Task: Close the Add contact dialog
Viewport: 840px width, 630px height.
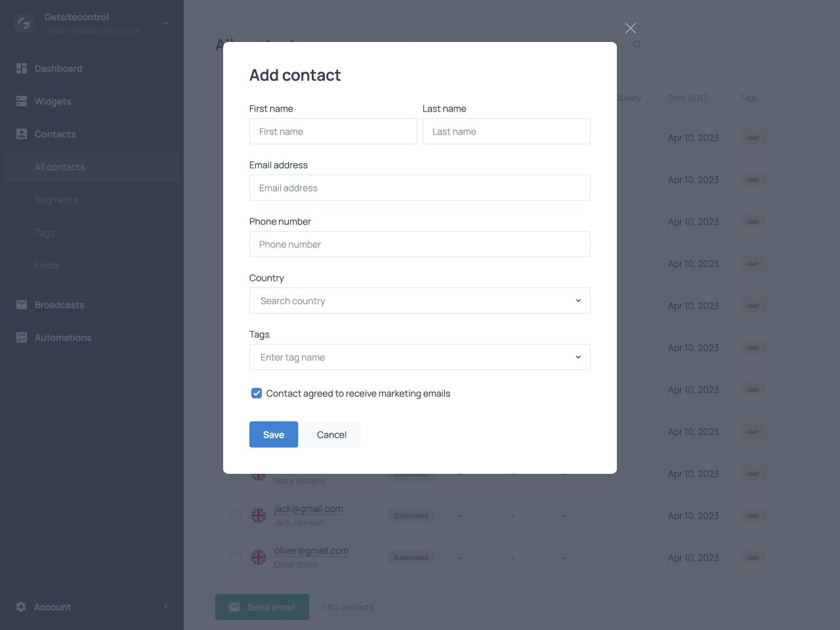Action: point(630,28)
